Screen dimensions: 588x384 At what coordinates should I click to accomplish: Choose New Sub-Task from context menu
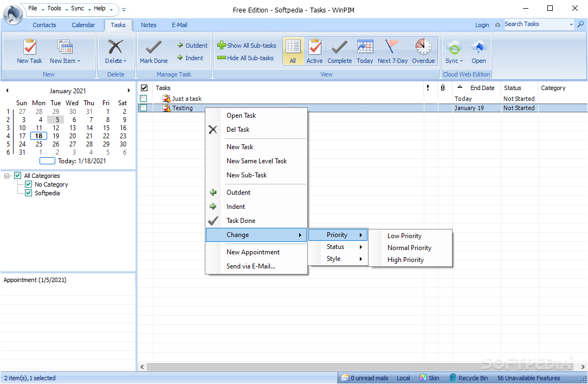(x=256, y=175)
